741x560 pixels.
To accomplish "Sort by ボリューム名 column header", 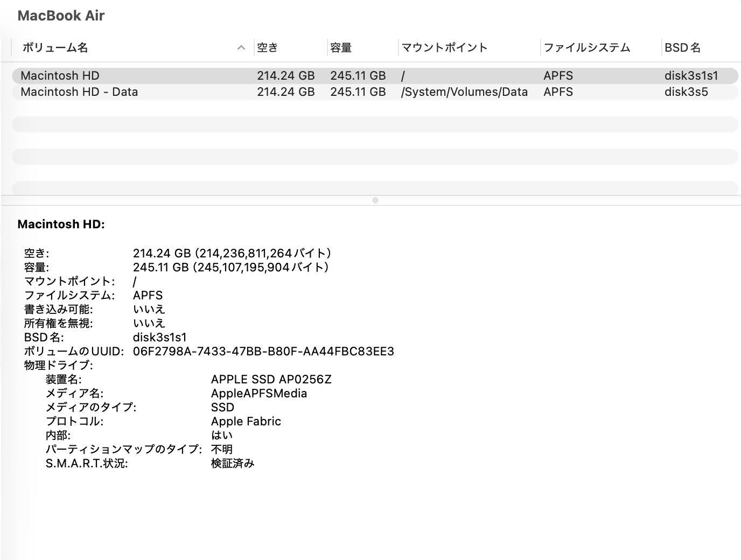I will pos(55,48).
